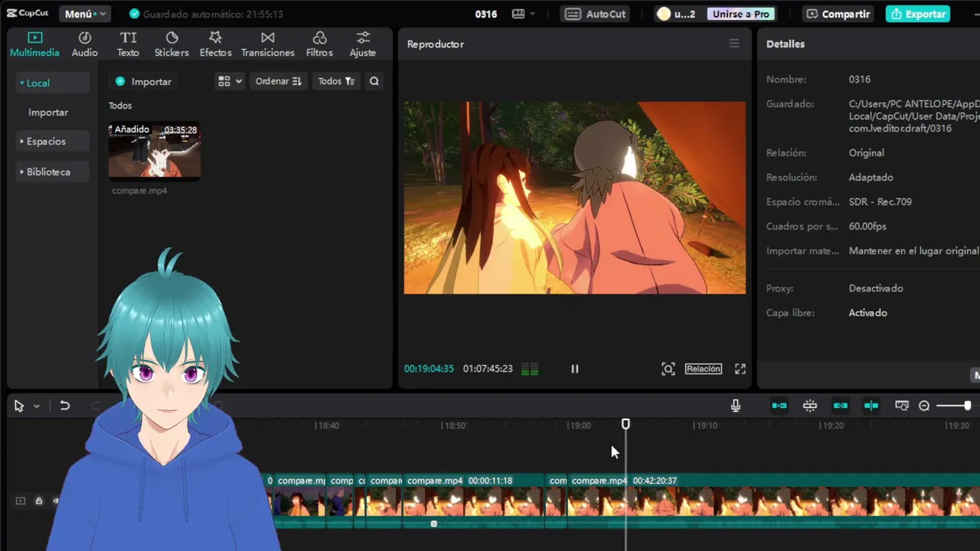Image resolution: width=980 pixels, height=551 pixels.
Task: Click the current timecode 00:19:04:35
Action: coord(429,369)
